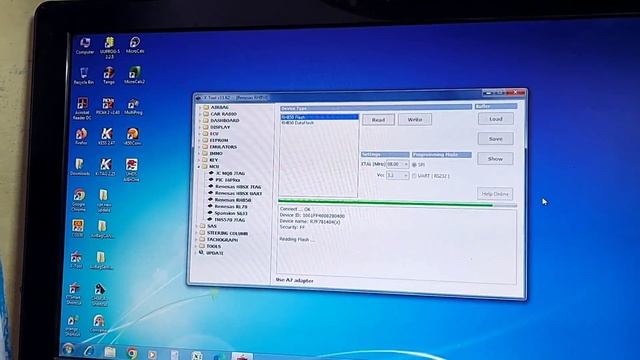
Task: Select Renesas RL78 tree item
Action: coord(228,207)
